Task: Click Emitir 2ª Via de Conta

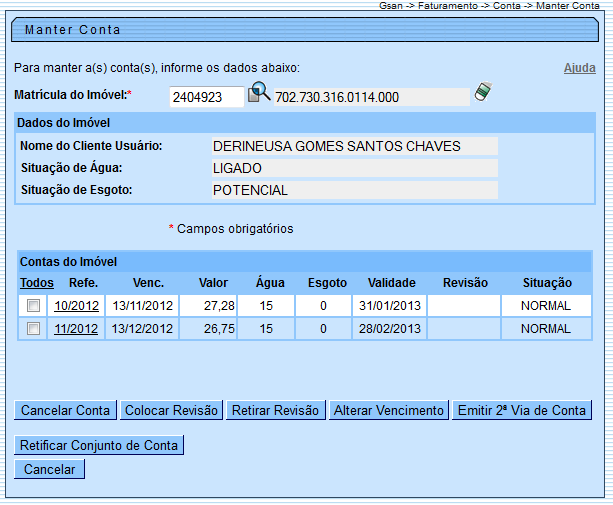Action: [521, 410]
